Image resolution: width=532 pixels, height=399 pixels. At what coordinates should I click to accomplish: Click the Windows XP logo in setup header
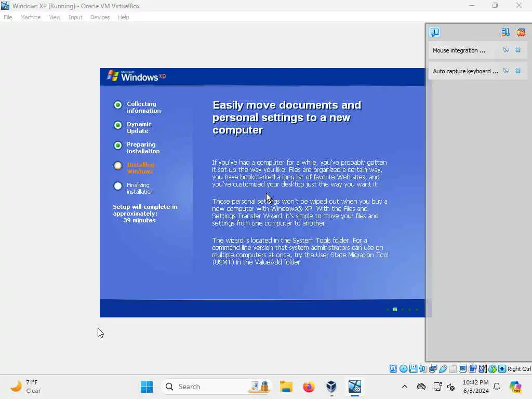click(137, 76)
